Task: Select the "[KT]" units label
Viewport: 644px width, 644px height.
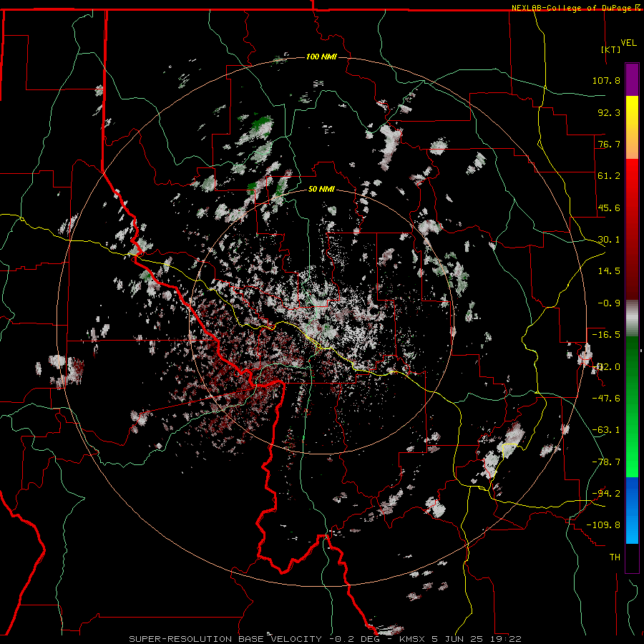Action: tap(611, 49)
